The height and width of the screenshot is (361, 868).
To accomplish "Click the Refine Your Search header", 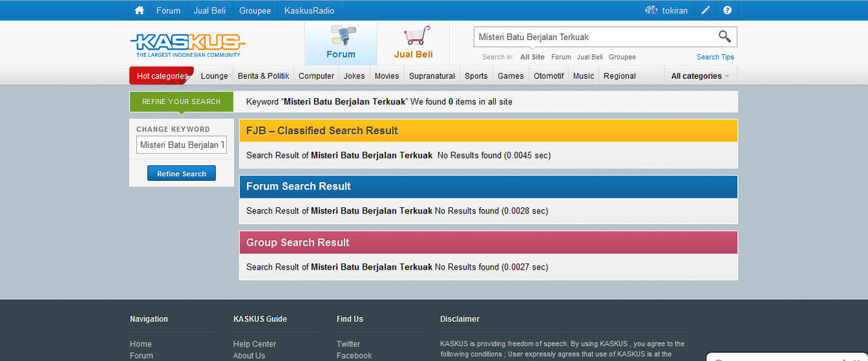I will [x=181, y=102].
